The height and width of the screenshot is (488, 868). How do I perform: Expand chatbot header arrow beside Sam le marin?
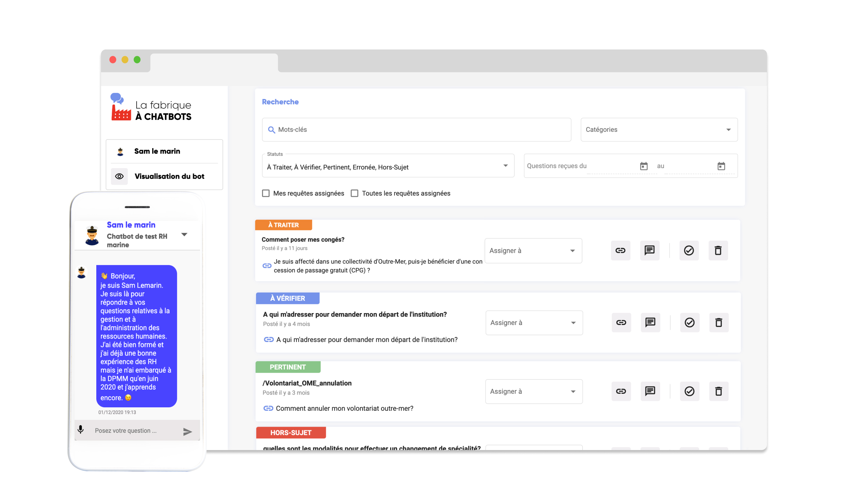pyautogui.click(x=184, y=235)
